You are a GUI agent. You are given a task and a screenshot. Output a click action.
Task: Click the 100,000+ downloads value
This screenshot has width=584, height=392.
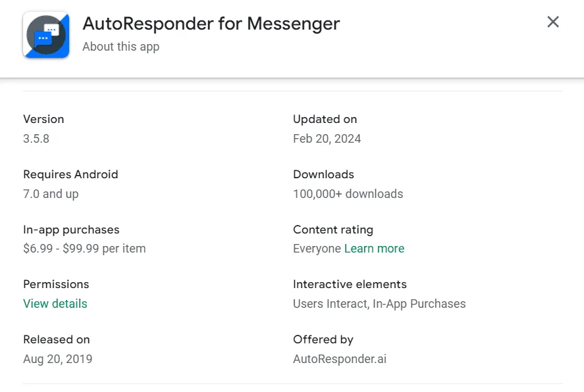348,194
